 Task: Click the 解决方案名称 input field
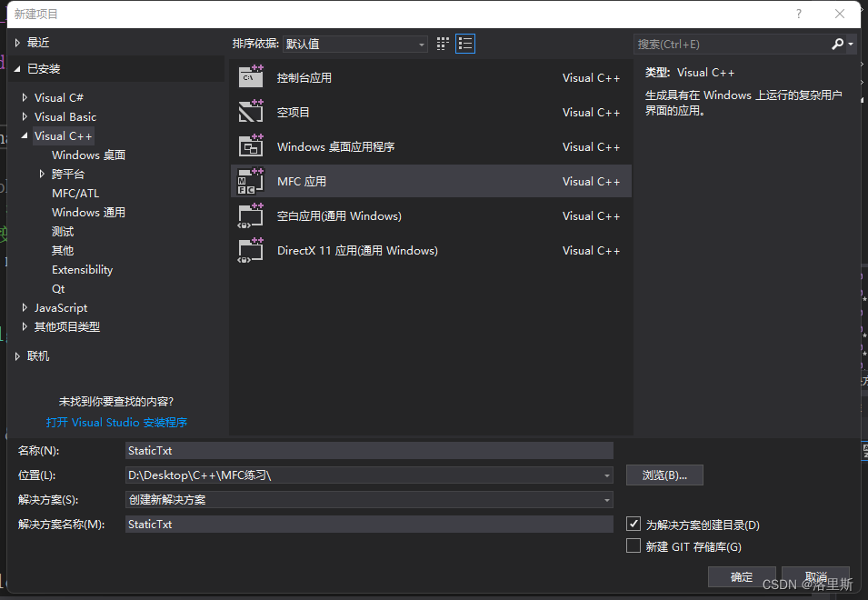[369, 525]
